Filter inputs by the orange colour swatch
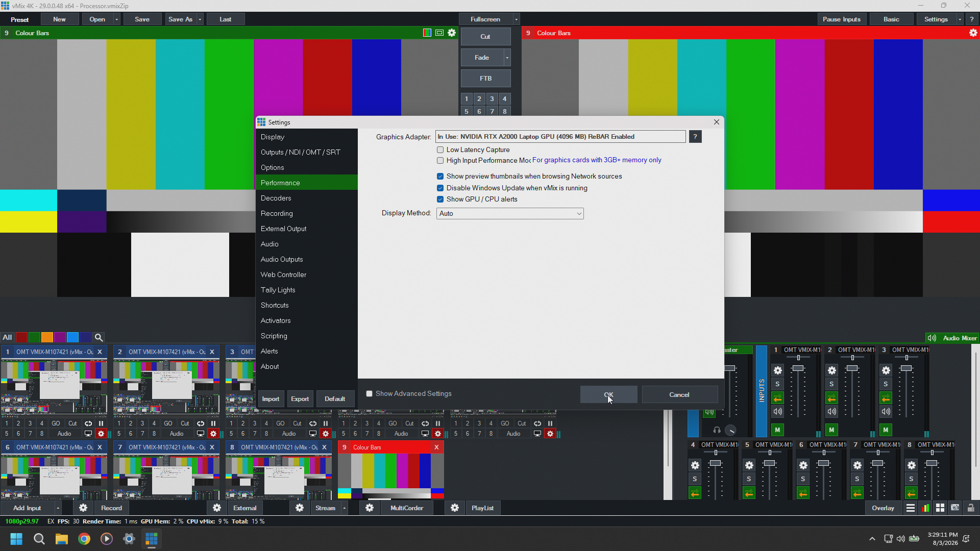Viewport: 980px width, 551px height. pos(47,337)
